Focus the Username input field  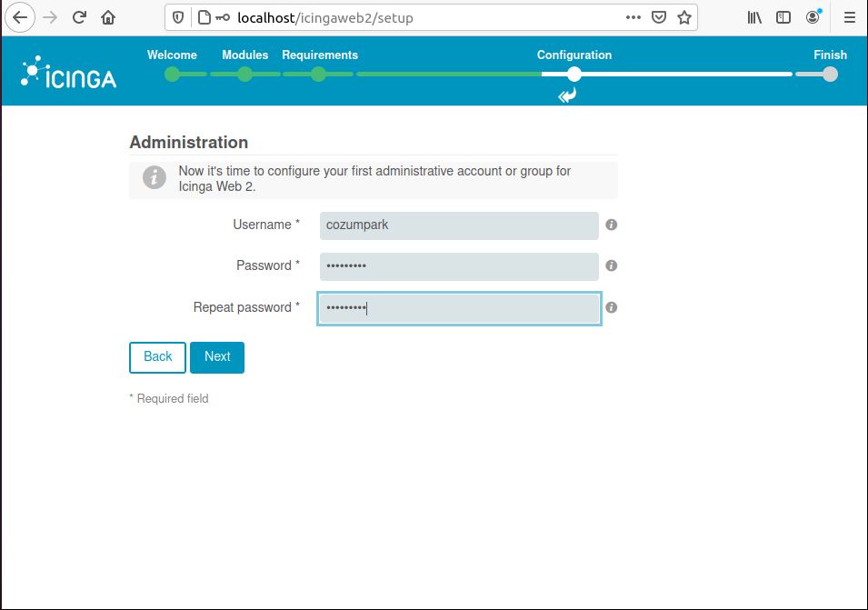(x=459, y=225)
